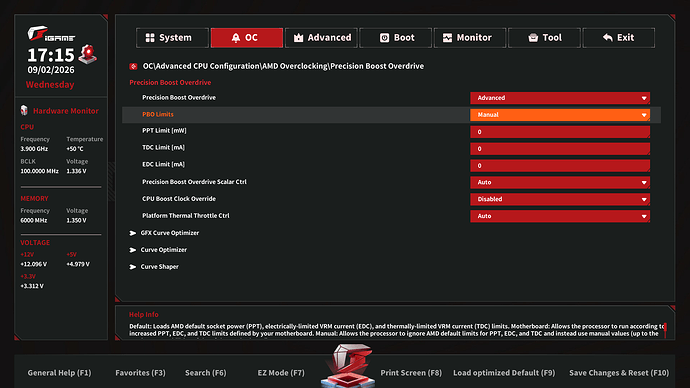
Task: Click the Monitor tab waveform icon
Action: pos(447,38)
